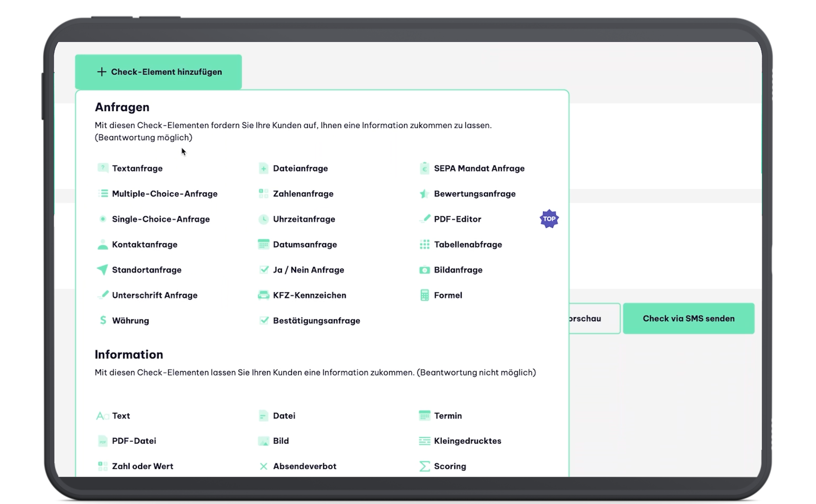Image resolution: width=816 pixels, height=504 pixels.
Task: Click the Datumsanfrage calendar icon
Action: pos(263,244)
